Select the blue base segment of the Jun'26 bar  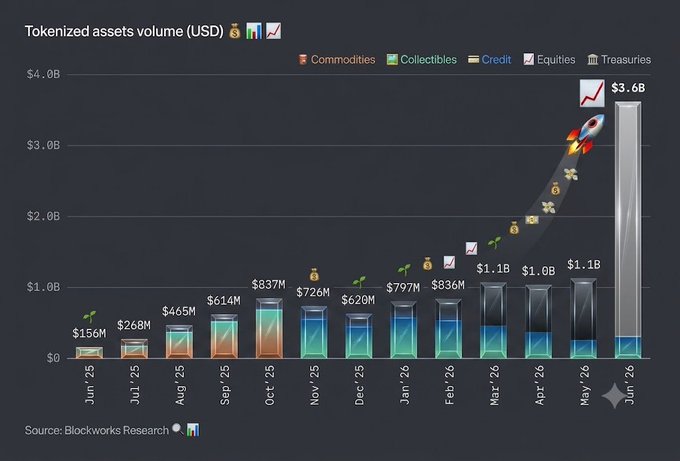[x=628, y=346]
